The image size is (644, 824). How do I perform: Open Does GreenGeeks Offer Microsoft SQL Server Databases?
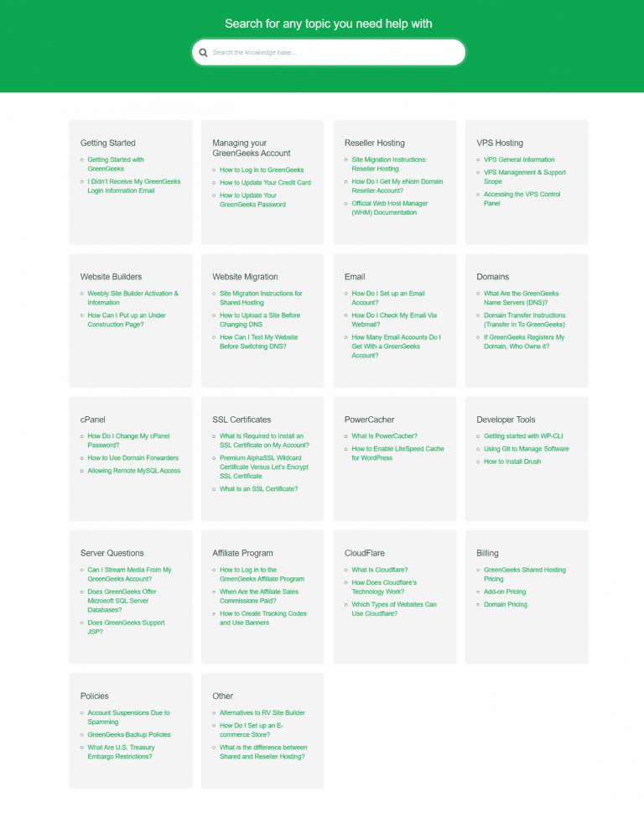[122, 601]
